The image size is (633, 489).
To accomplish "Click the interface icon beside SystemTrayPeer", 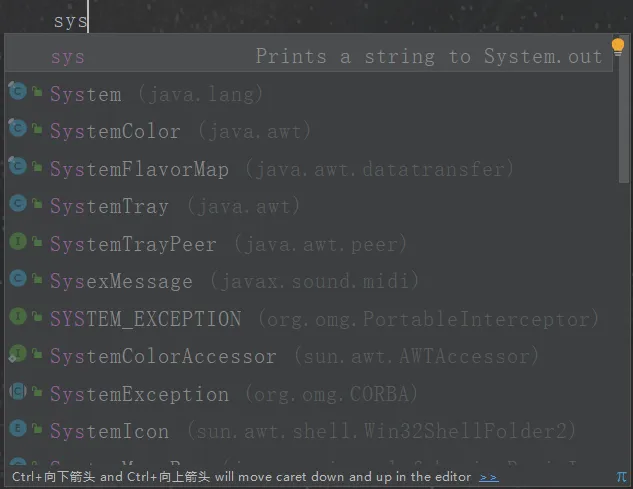I will click(x=18, y=241).
